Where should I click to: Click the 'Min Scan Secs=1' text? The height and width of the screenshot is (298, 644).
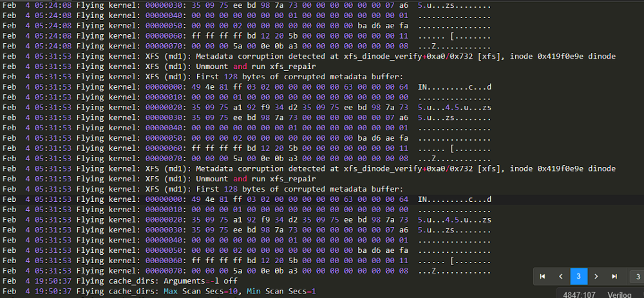(x=282, y=292)
